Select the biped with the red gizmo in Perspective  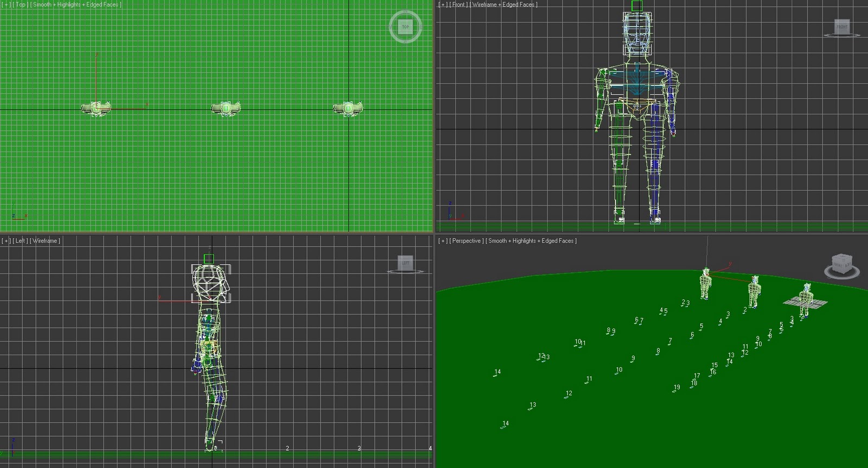click(705, 283)
